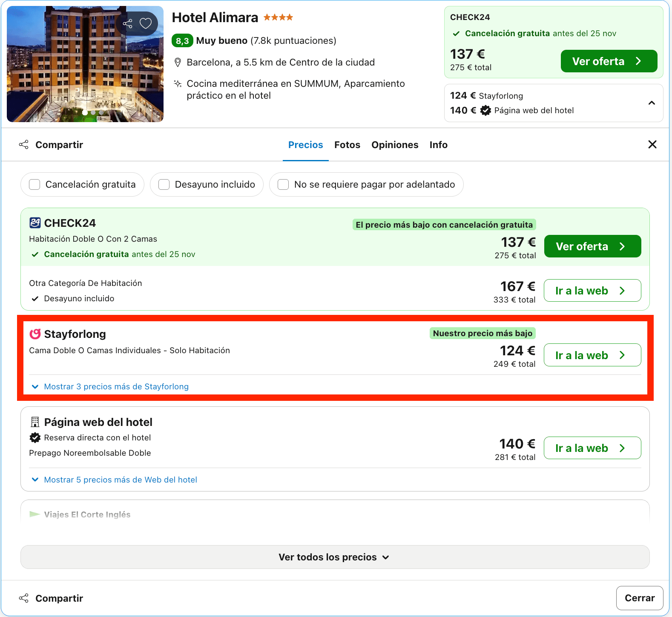Click the sparkle highlights icon near Cocina mediterránea
The image size is (672, 617).
(x=178, y=83)
